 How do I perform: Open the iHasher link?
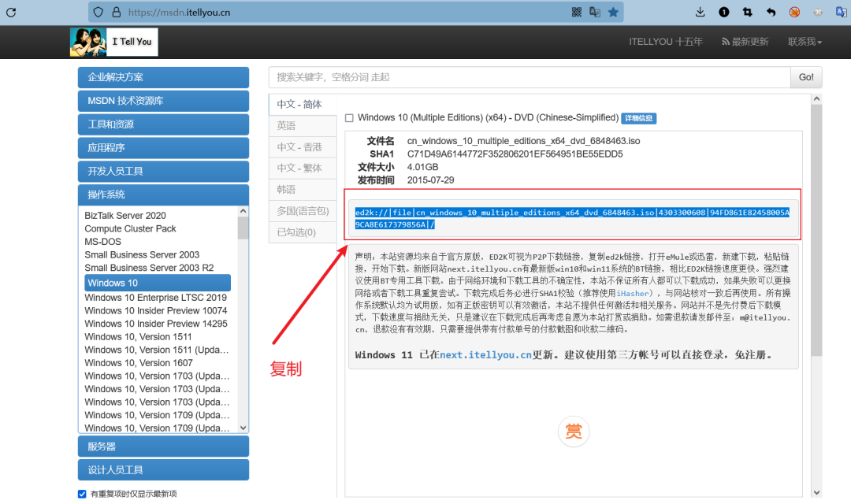(x=632, y=294)
